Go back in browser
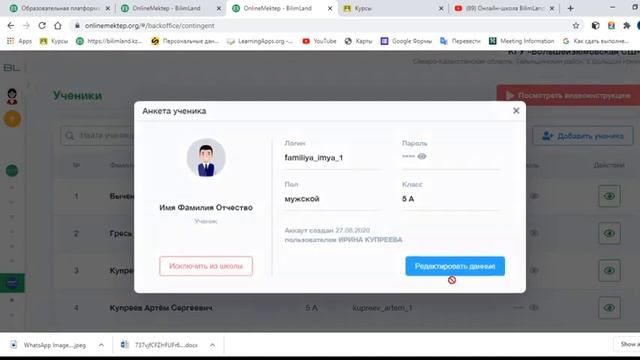This screenshot has height=360, width=640. tap(11, 26)
